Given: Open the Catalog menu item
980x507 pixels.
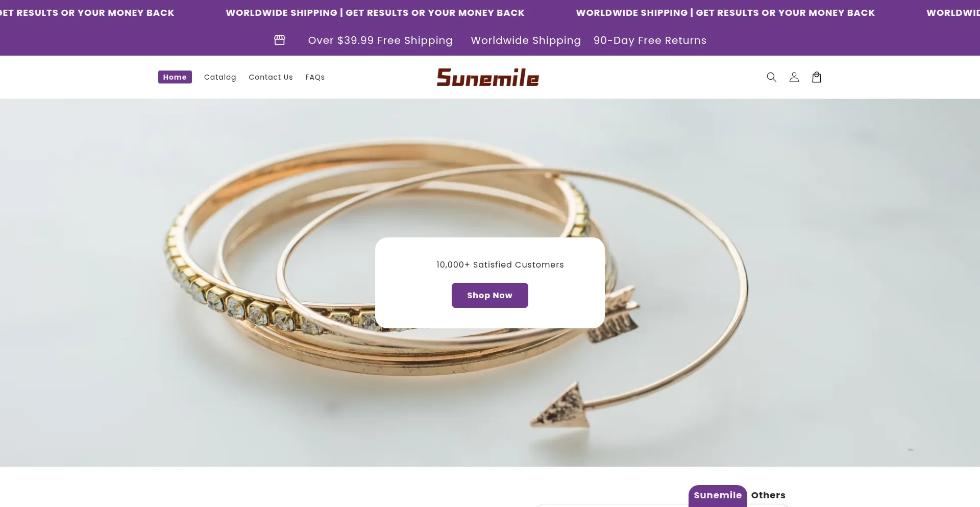Looking at the screenshot, I should (x=220, y=77).
